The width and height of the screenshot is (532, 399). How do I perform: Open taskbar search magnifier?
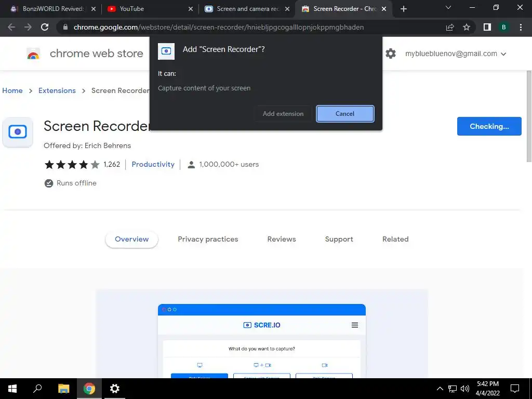coord(37,389)
